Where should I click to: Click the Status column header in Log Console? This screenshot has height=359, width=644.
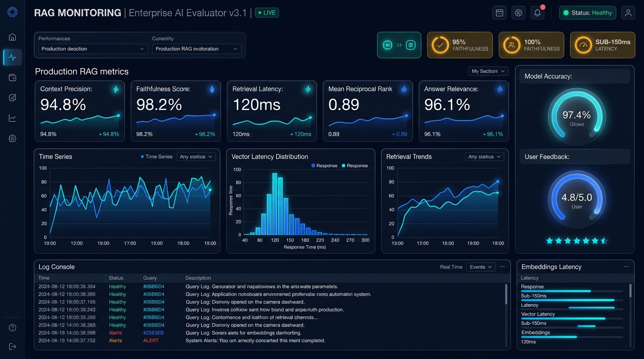point(116,278)
